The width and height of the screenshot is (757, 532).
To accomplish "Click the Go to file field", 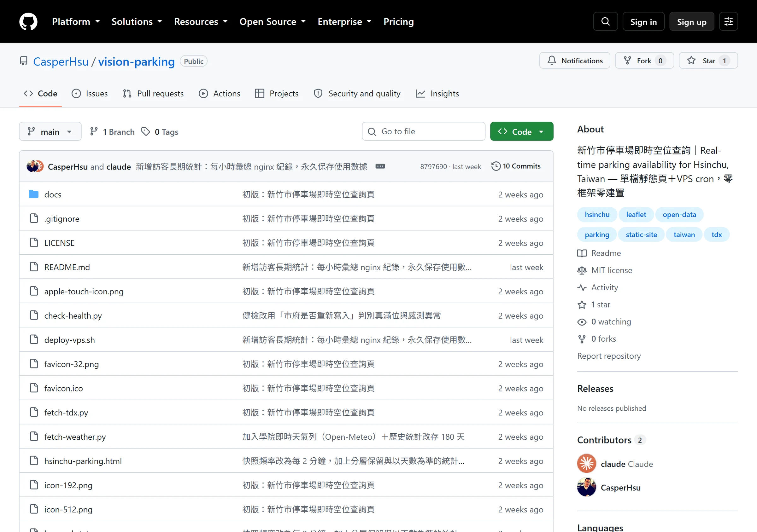I will click(424, 132).
